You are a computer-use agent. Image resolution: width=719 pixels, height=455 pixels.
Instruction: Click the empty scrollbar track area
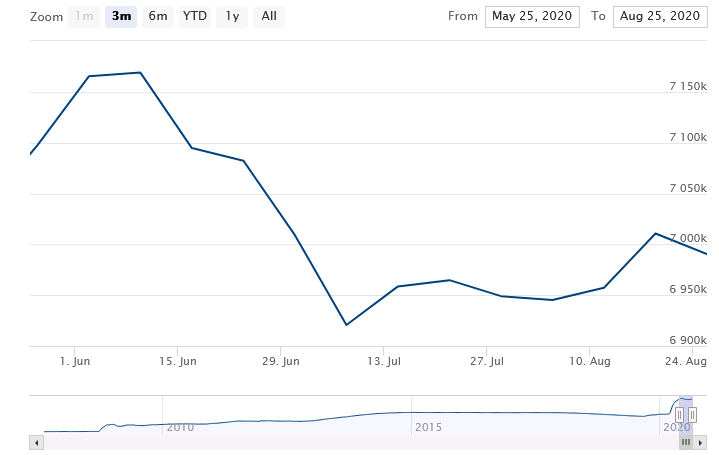point(350,441)
